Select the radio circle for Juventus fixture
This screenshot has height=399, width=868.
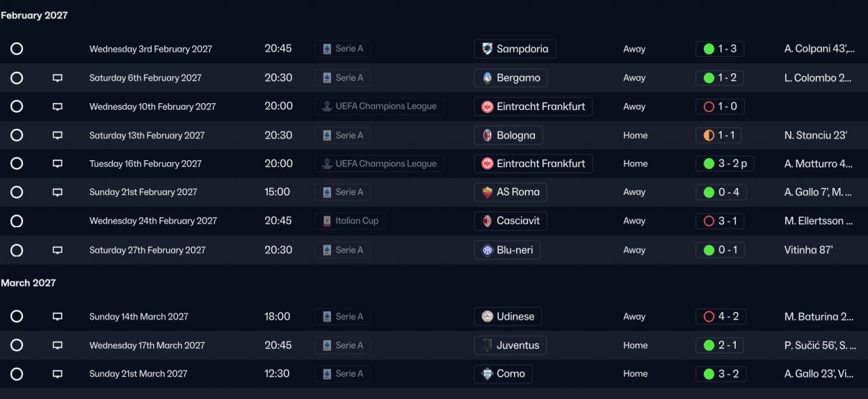17,345
